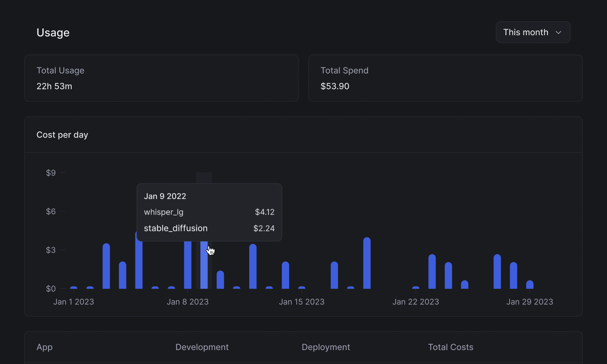The image size is (607, 364).
Task: Click the Jan 29 2023 axis label
Action: (x=530, y=302)
